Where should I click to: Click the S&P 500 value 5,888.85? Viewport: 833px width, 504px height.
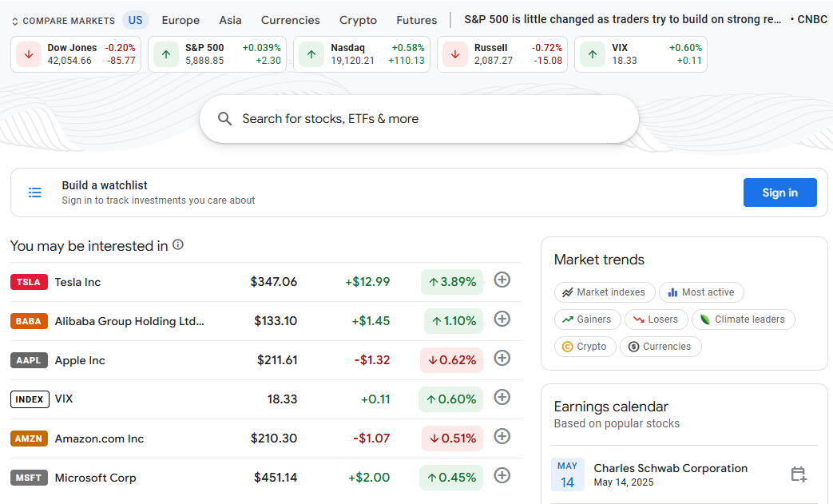coord(204,61)
